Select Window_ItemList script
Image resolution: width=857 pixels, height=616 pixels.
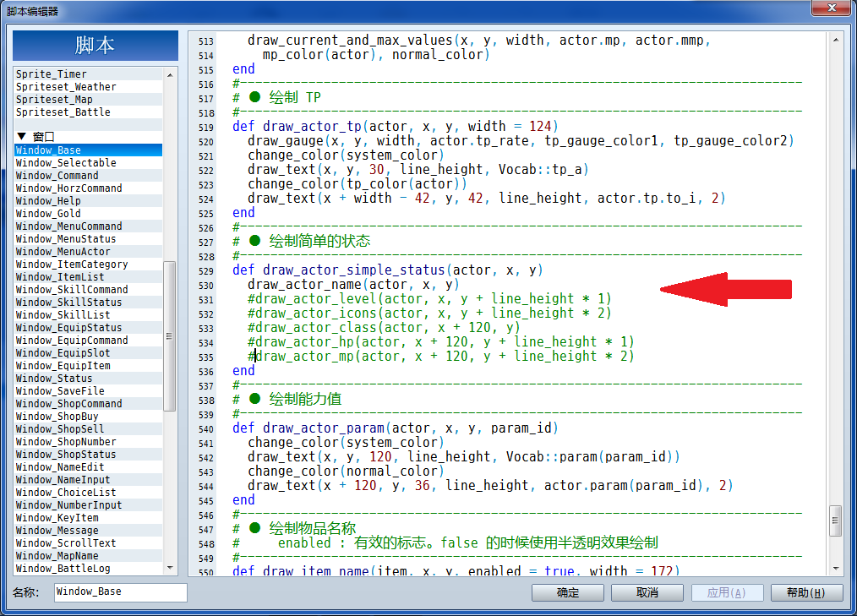pos(88,276)
